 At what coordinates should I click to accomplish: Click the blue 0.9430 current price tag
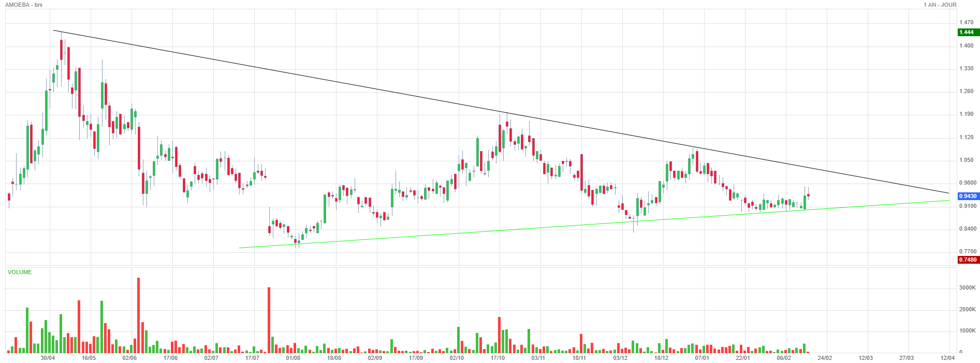(968, 196)
